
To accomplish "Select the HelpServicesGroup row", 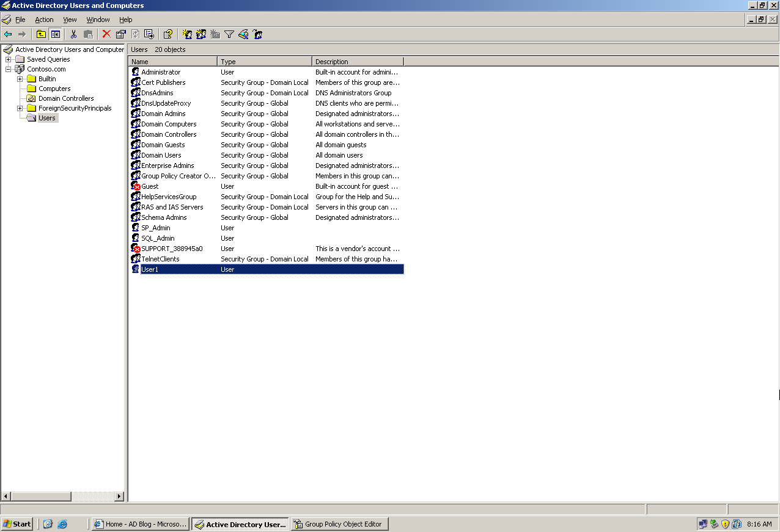I will 267,197.
